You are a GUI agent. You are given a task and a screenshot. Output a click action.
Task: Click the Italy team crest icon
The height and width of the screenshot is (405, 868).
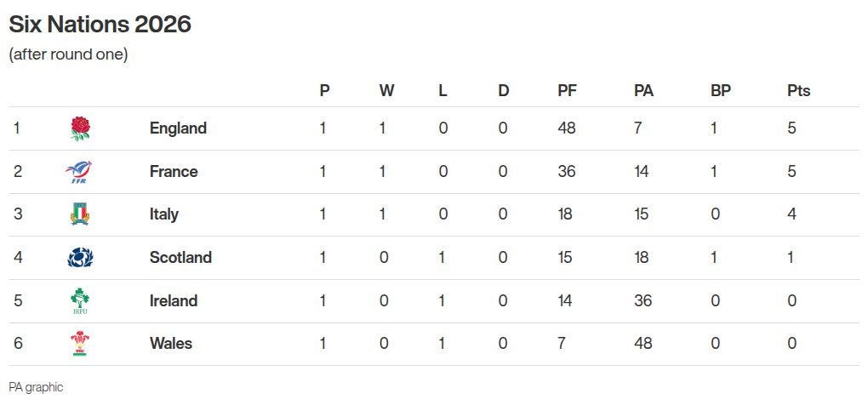tap(80, 214)
